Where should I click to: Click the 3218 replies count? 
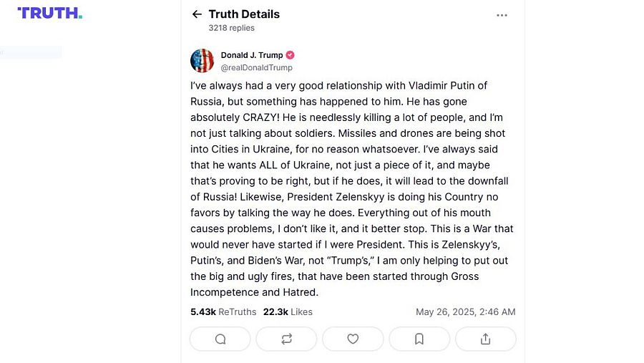point(231,28)
